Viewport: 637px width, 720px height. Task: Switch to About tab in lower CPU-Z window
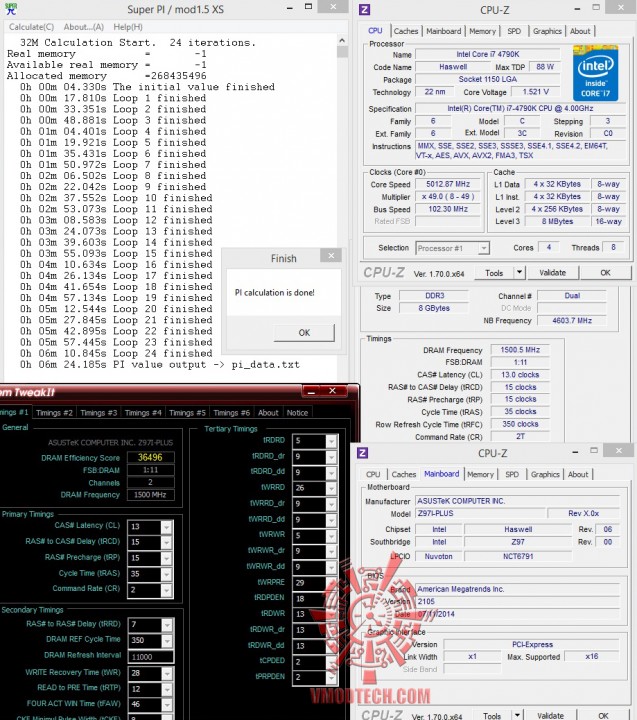click(x=578, y=474)
